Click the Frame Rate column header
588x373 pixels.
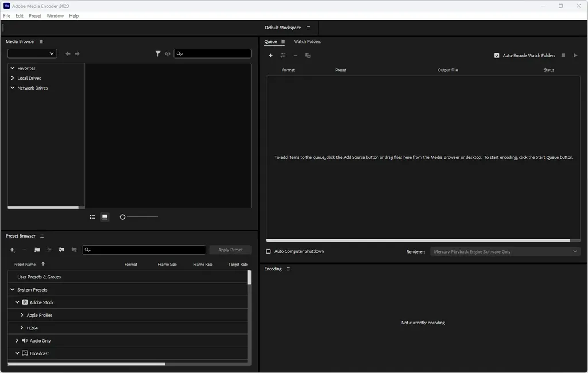coord(203,265)
